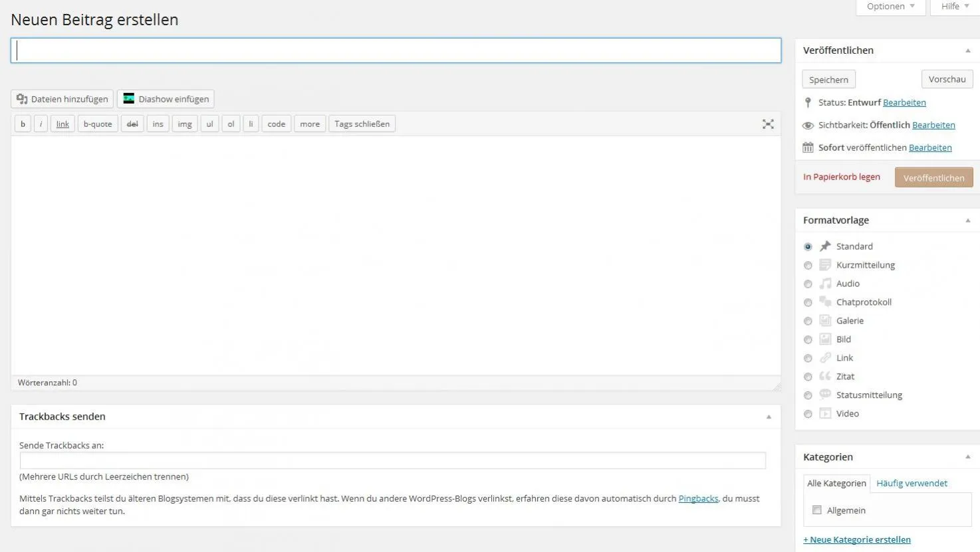Click the Sende Trackbacks an input field

tap(393, 460)
